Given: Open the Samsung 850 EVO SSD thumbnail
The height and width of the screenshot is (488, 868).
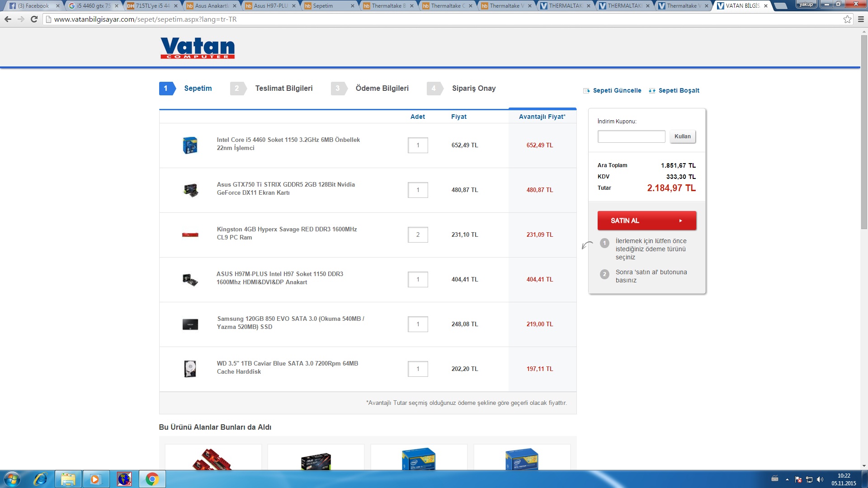Looking at the screenshot, I should [x=190, y=324].
